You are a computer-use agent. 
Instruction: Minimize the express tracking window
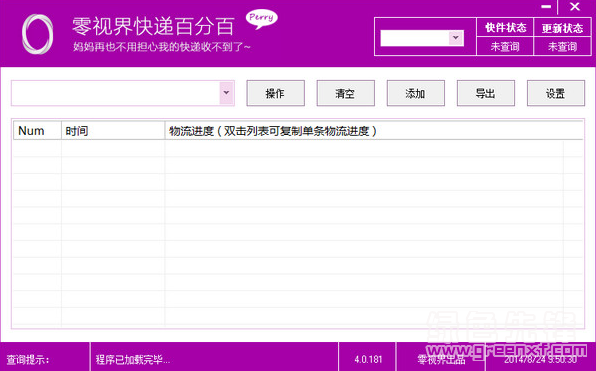546,7
